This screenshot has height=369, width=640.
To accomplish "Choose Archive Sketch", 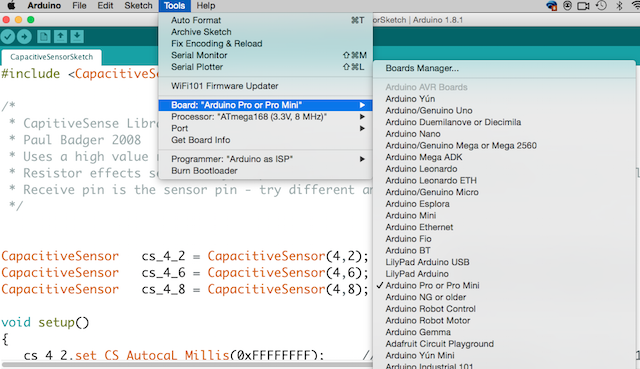I will [265, 32].
